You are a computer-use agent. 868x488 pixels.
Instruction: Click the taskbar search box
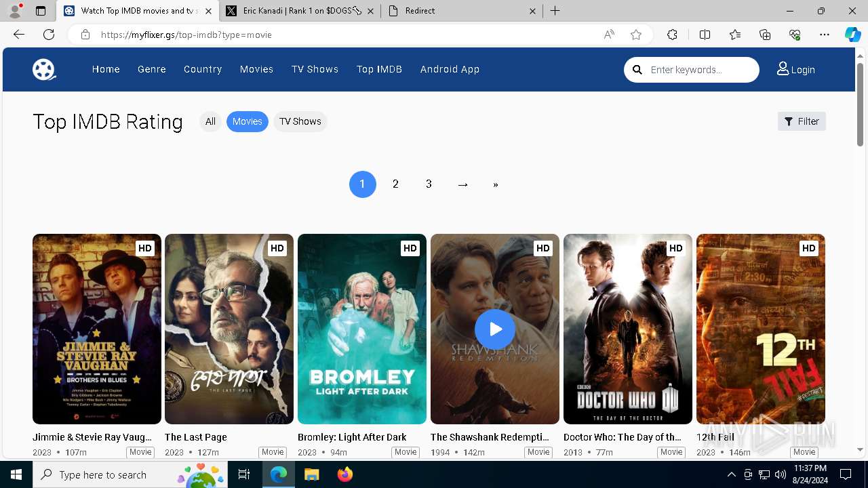tap(131, 474)
